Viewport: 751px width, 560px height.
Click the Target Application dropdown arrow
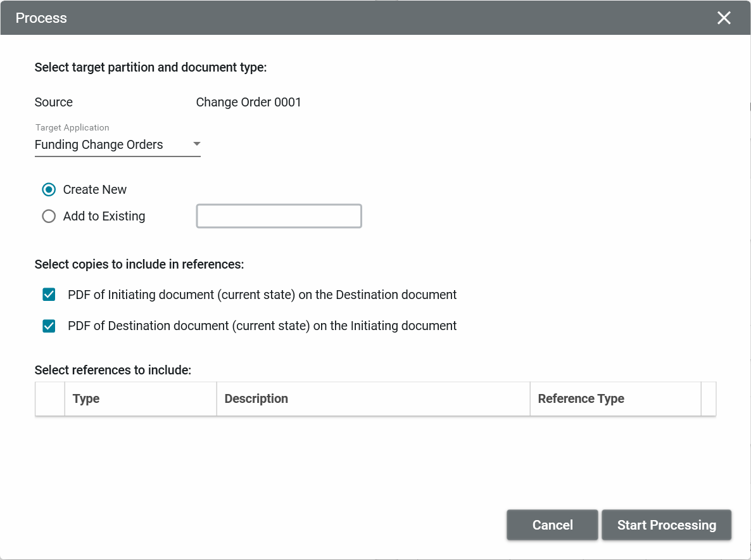point(196,144)
